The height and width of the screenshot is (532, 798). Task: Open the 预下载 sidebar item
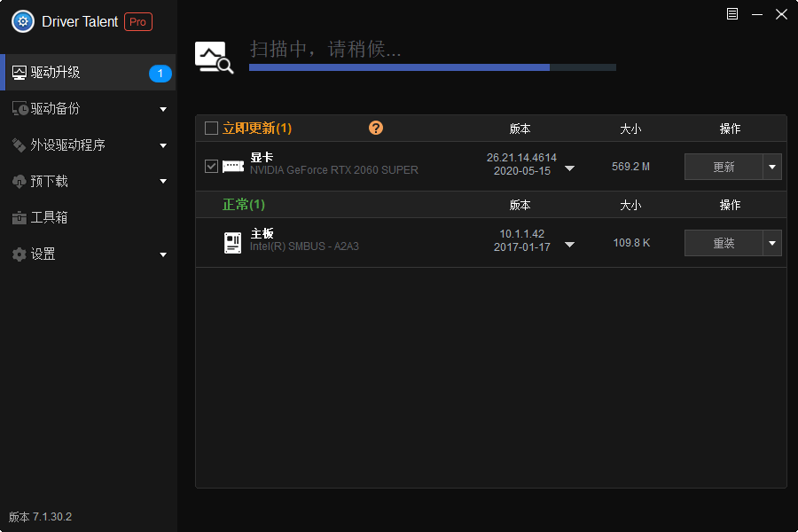pyautogui.click(x=50, y=182)
